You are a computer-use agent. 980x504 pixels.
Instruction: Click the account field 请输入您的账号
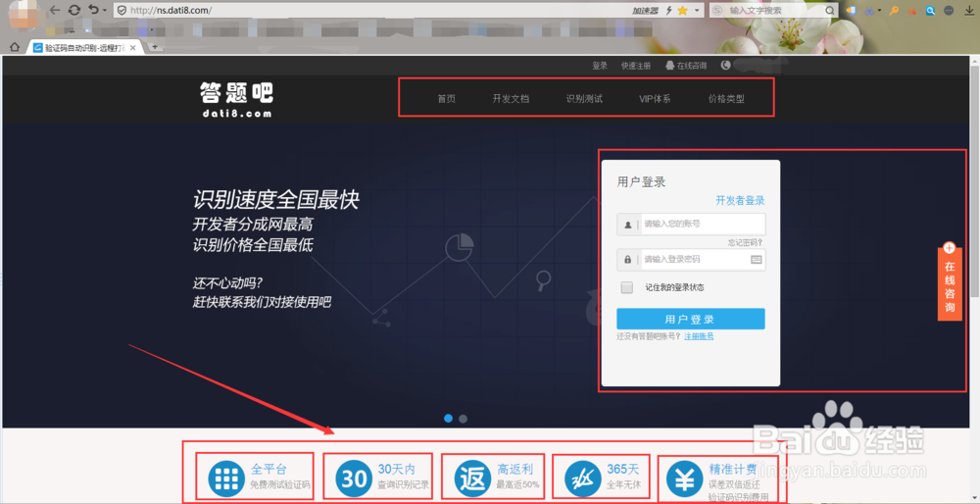(x=691, y=224)
